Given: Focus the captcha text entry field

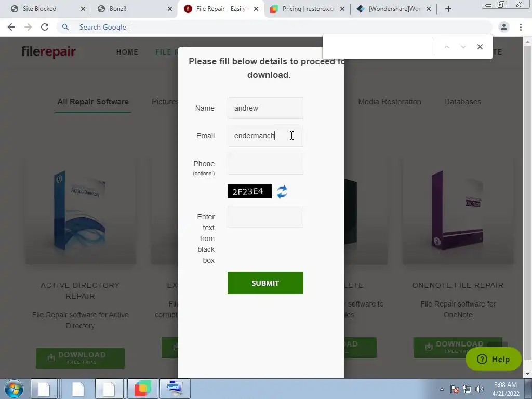Looking at the screenshot, I should pos(265,217).
